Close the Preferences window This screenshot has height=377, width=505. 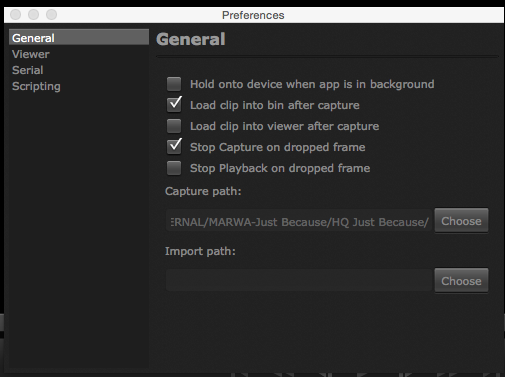(16, 15)
